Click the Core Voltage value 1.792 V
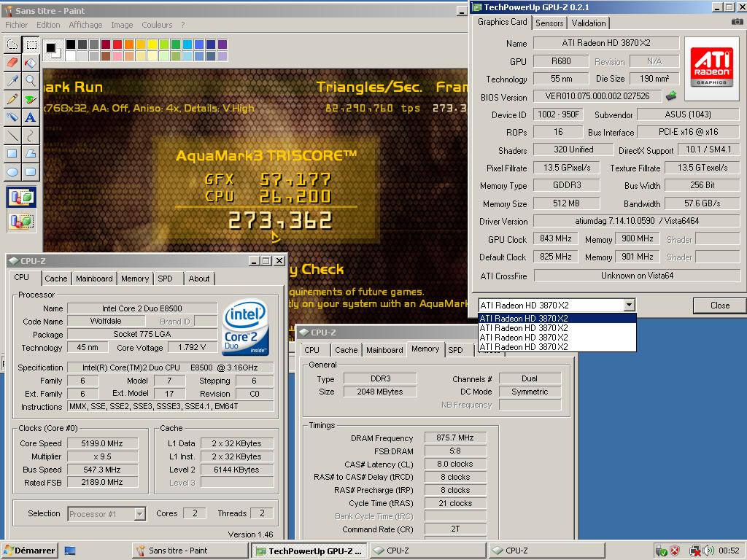The width and height of the screenshot is (747, 560). click(192, 348)
